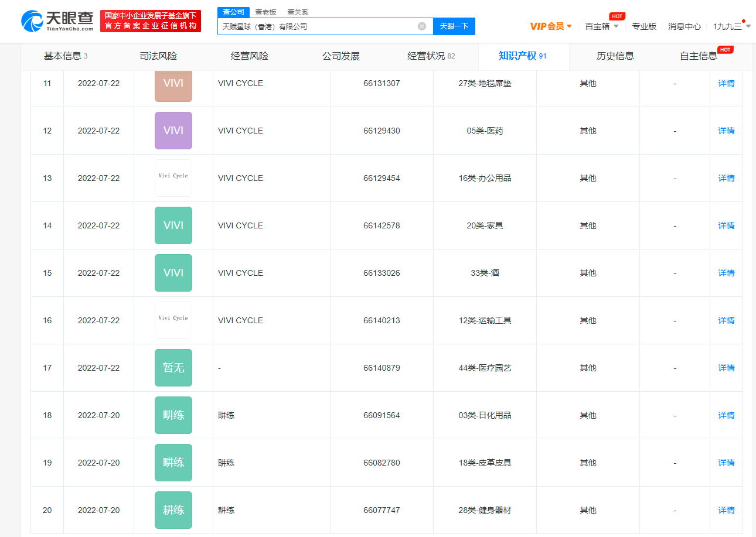The image size is (756, 537).
Task: Open the 司法风险 tab
Action: [x=158, y=56]
